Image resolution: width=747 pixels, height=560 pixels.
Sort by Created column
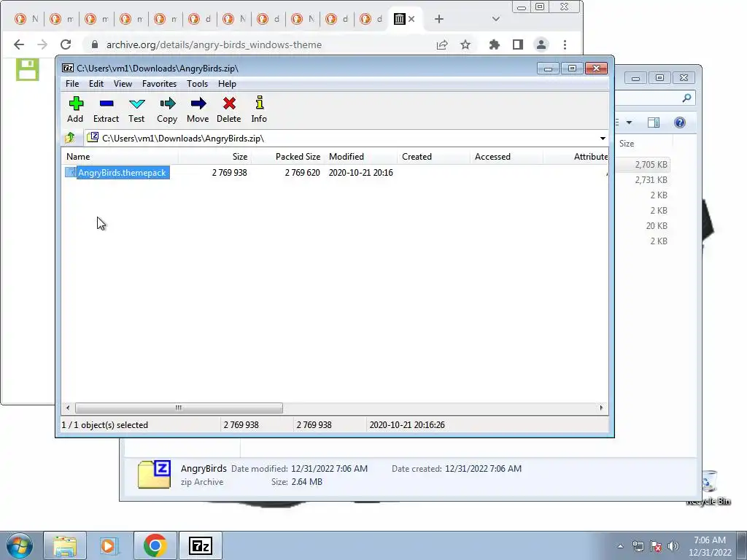pyautogui.click(x=433, y=157)
